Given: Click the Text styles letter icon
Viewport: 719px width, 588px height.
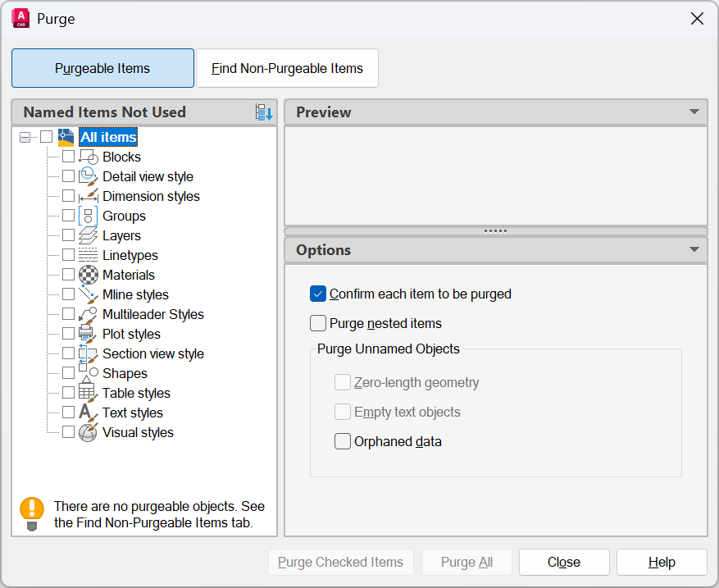Looking at the screenshot, I should 88,413.
